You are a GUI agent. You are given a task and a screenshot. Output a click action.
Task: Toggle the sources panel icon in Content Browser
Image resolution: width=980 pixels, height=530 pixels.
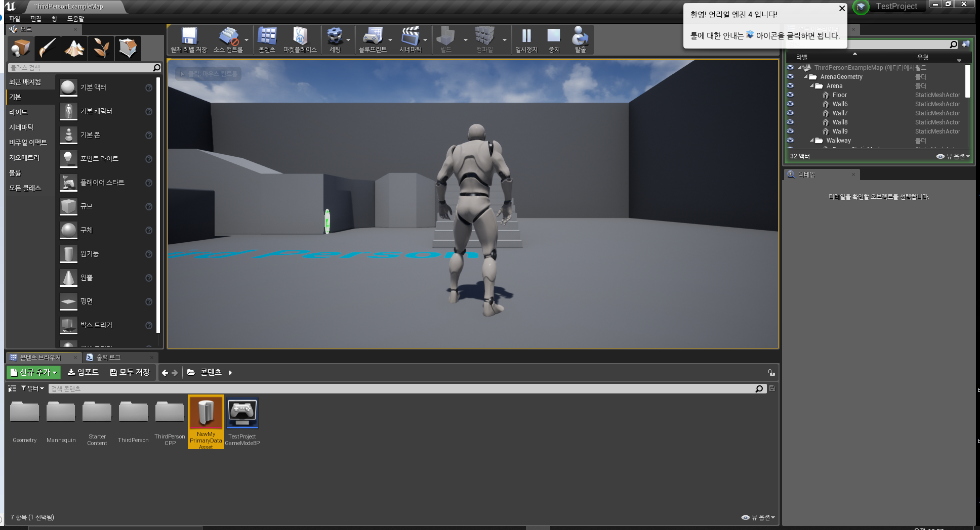(12, 388)
